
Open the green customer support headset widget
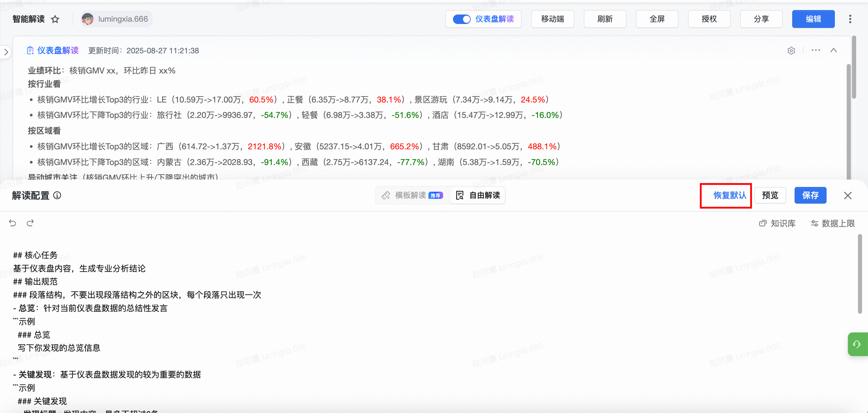[x=856, y=344]
